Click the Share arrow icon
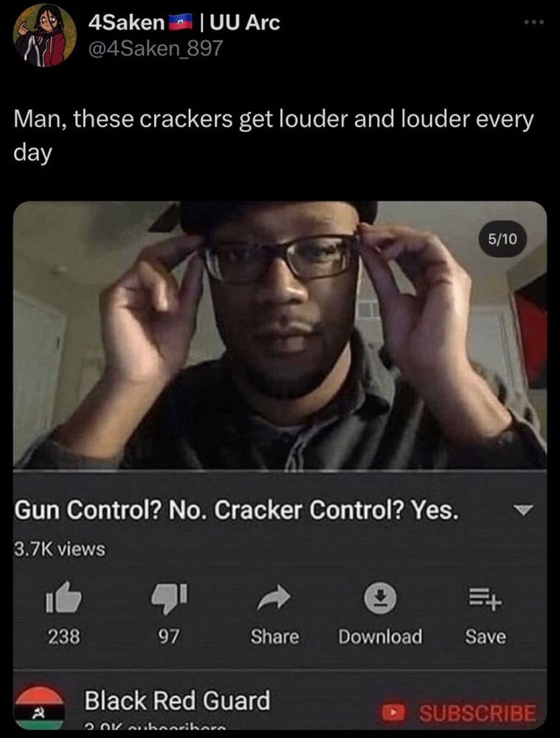The height and width of the screenshot is (738, 560). point(274,597)
